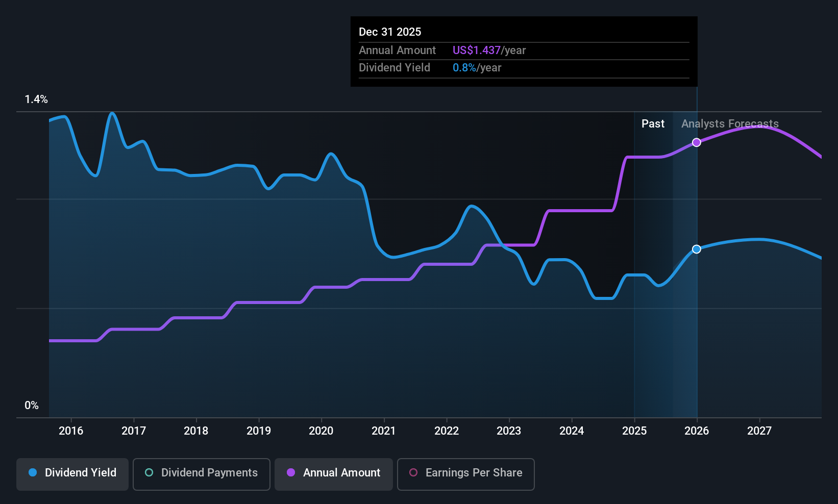The height and width of the screenshot is (504, 838).
Task: Show the Earnings Per Share series
Action: pyautogui.click(x=466, y=474)
